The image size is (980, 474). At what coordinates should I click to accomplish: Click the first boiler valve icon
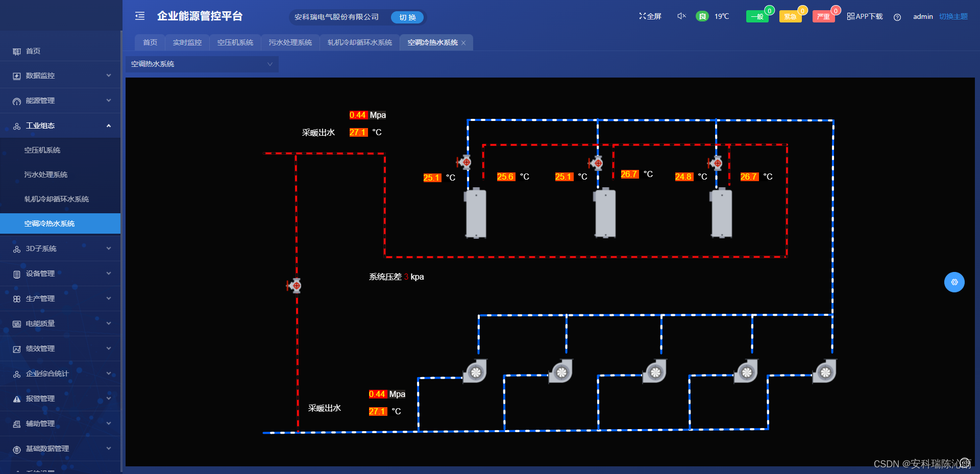tap(464, 162)
